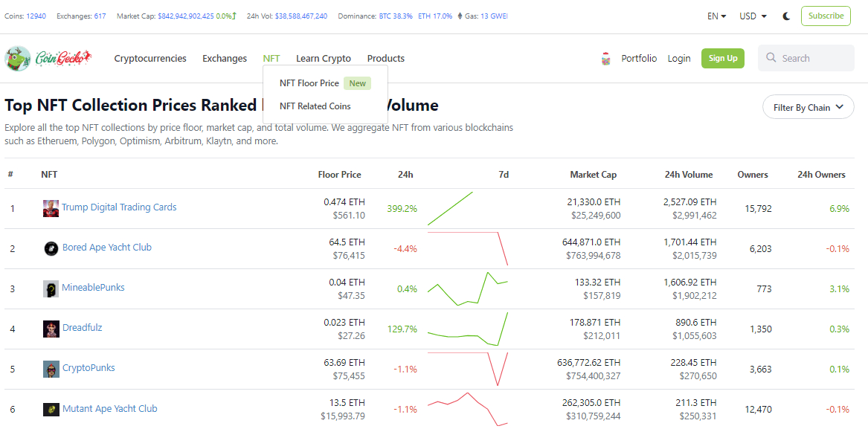
Task: Click the 399.2% 24h change value
Action: (x=402, y=209)
